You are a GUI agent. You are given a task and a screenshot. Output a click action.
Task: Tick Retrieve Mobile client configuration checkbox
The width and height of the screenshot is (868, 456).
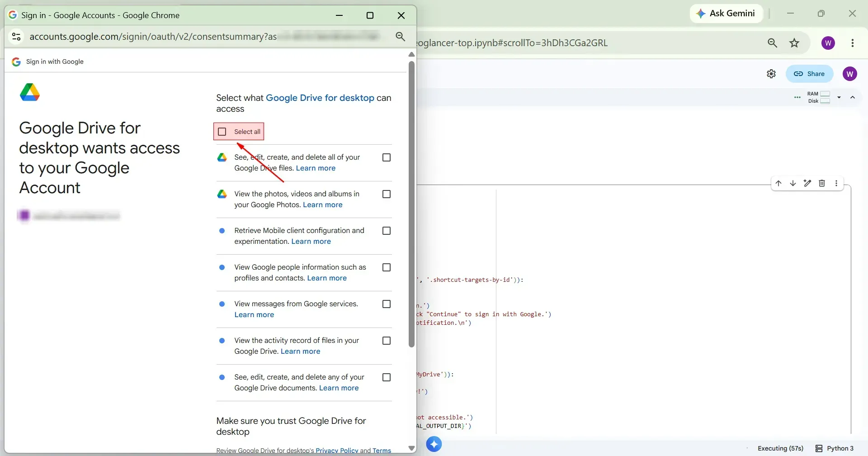tap(387, 231)
